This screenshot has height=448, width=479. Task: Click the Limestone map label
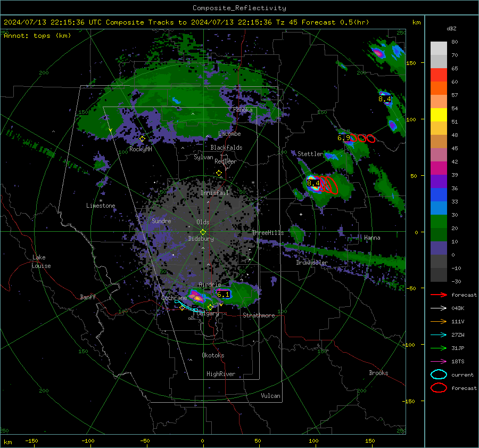101,206
